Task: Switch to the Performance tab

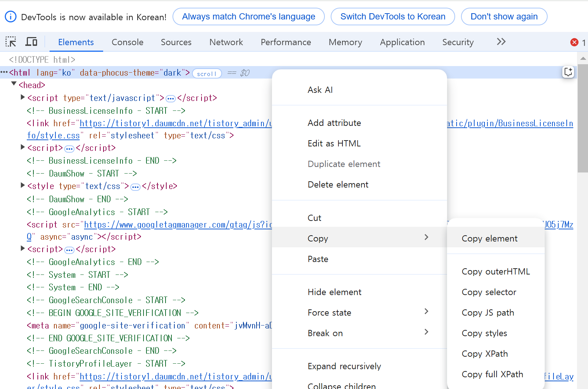Action: point(286,42)
